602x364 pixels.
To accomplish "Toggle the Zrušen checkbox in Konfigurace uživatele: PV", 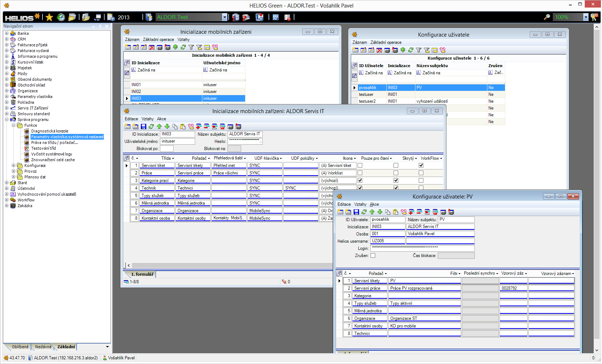I will 373,256.
